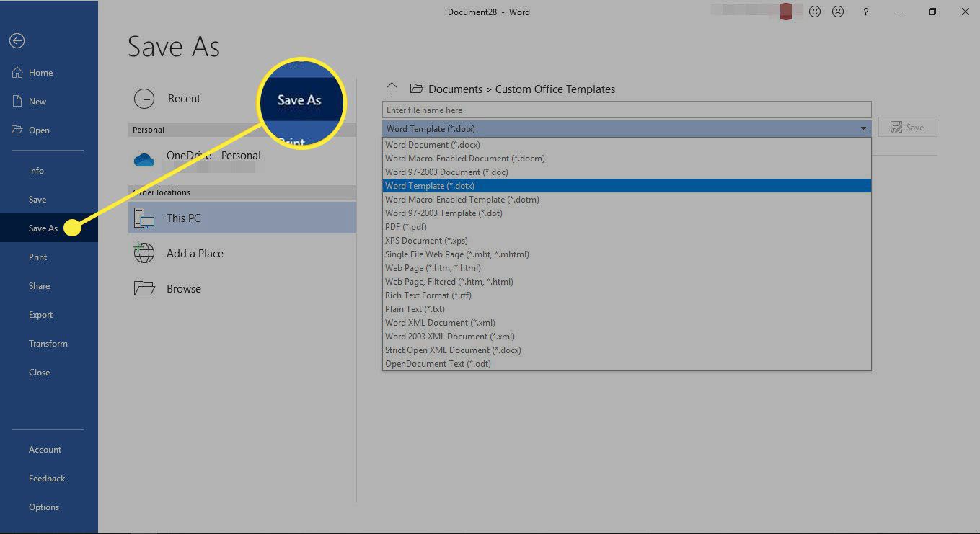The height and width of the screenshot is (534, 980).
Task: Click the Browse folder icon
Action: (x=144, y=288)
